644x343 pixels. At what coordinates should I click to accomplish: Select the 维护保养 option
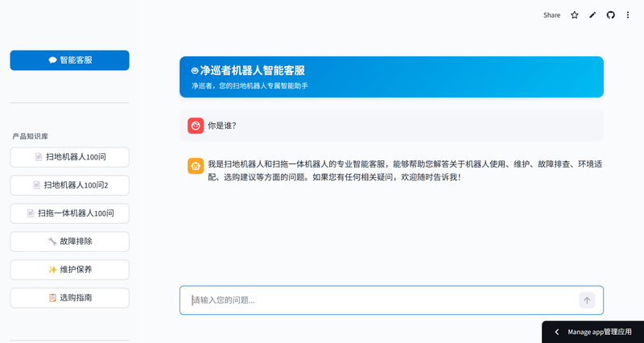pos(69,270)
